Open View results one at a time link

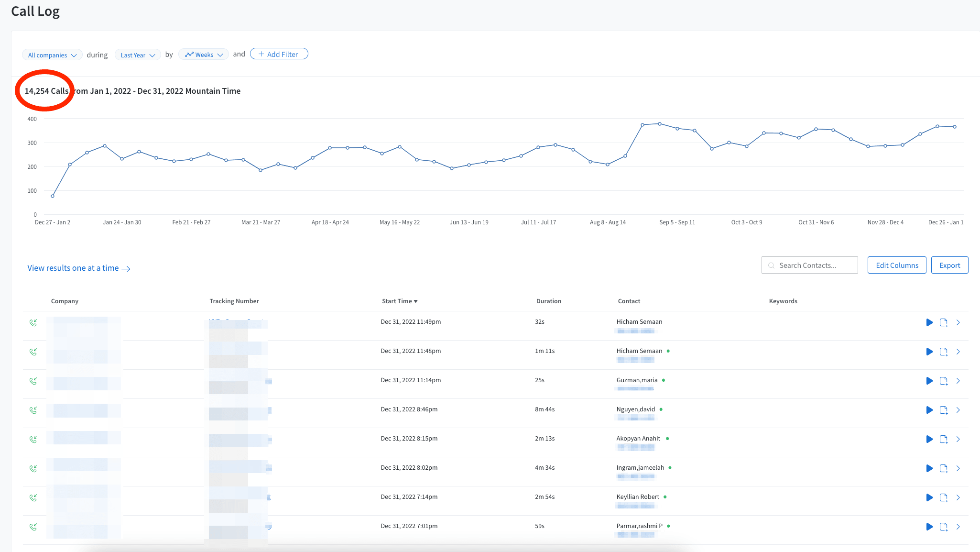pyautogui.click(x=79, y=268)
